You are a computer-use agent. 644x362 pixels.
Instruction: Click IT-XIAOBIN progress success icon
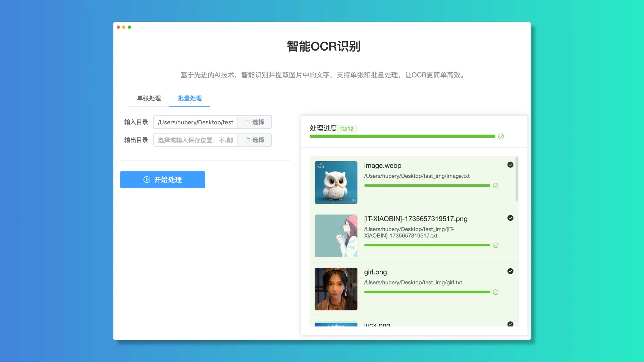point(495,245)
